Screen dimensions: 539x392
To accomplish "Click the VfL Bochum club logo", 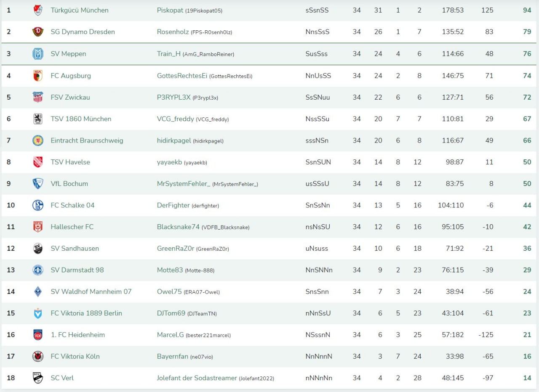I will pyautogui.click(x=38, y=184).
